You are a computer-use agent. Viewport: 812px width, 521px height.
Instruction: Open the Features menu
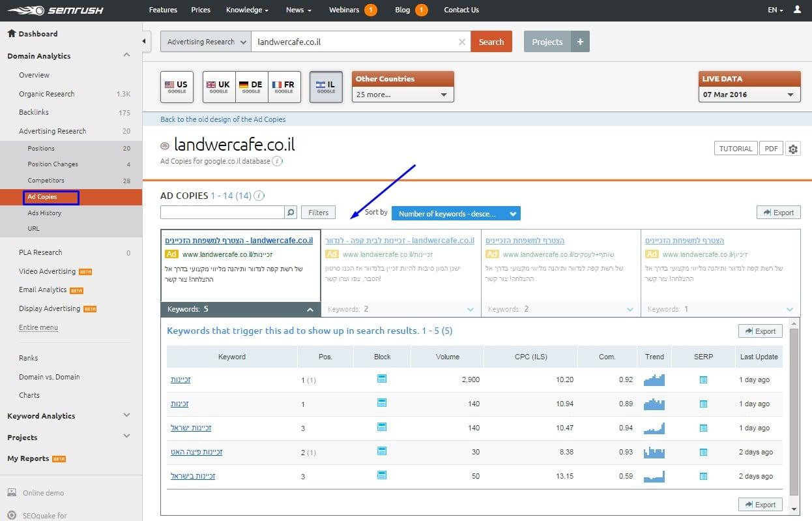click(x=163, y=10)
